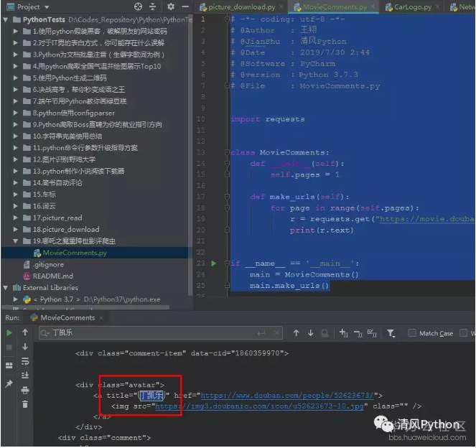Open the Project view dropdown
Screen dimensions: 476x448
(47, 6)
